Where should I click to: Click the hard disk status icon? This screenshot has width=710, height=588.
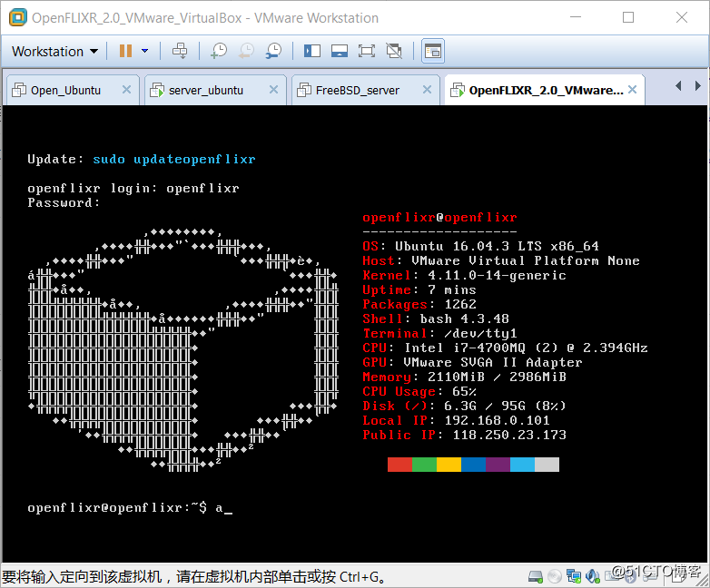[x=536, y=576]
